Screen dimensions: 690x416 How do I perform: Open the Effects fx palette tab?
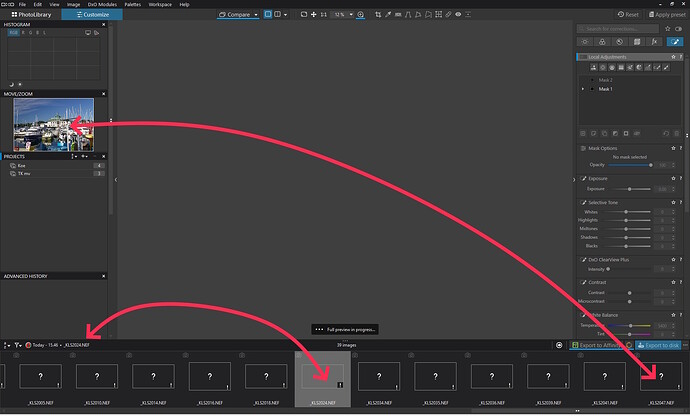654,42
